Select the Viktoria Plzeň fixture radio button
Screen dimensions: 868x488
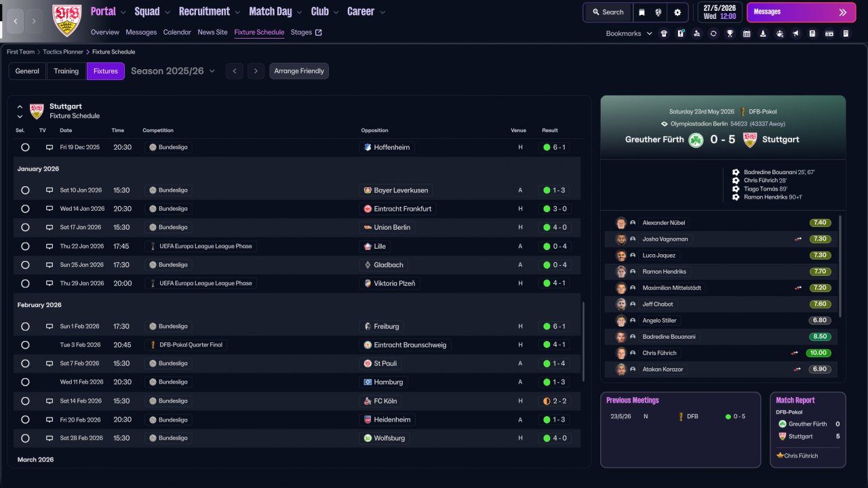25,283
